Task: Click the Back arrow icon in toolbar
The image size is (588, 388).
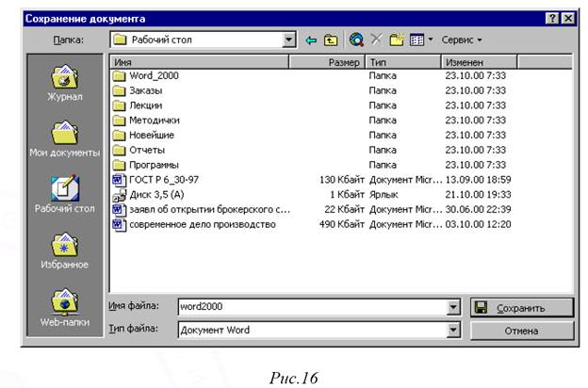Action: [312, 40]
